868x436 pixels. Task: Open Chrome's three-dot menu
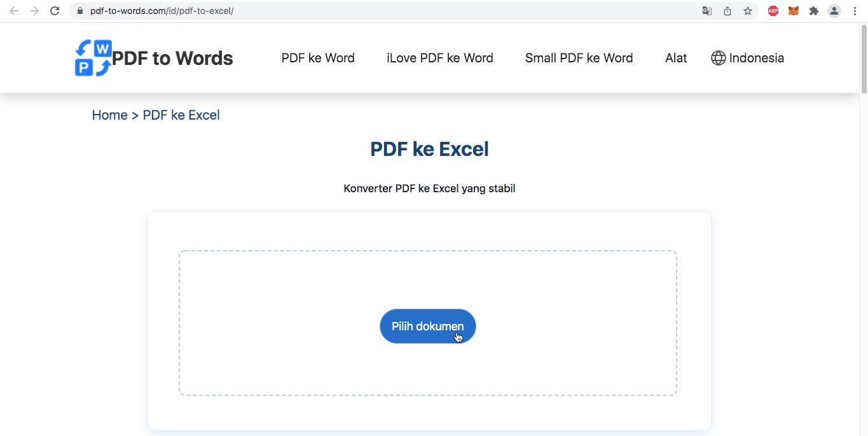855,11
